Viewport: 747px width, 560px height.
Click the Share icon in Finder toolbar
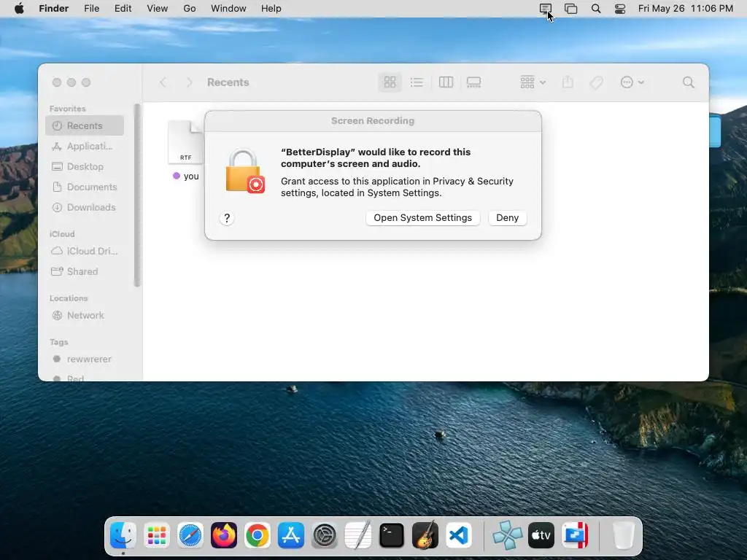click(568, 82)
